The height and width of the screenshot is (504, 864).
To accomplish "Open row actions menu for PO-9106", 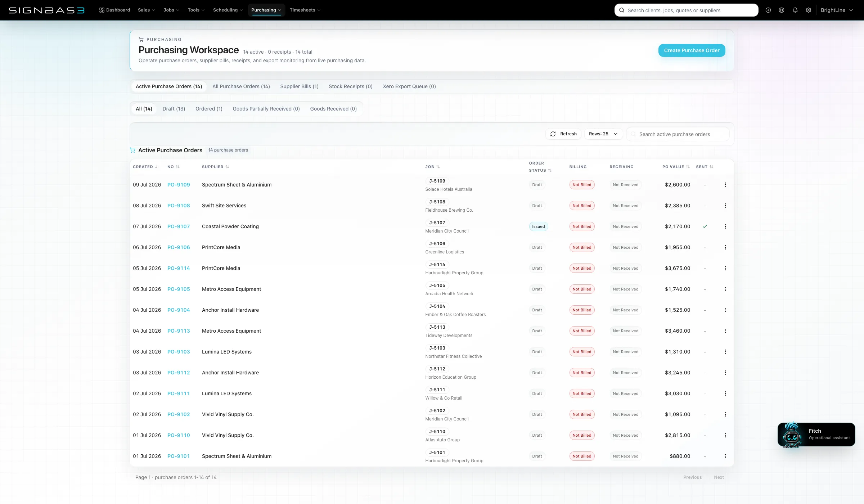I will pyautogui.click(x=725, y=247).
